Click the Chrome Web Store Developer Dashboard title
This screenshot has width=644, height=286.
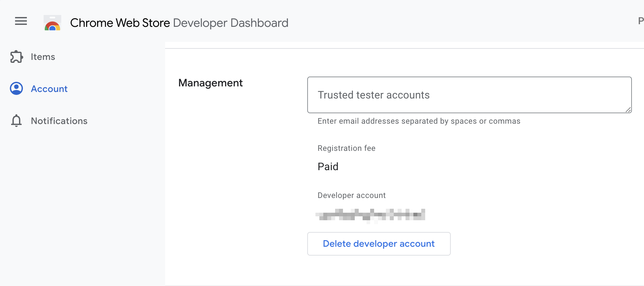coord(179,23)
